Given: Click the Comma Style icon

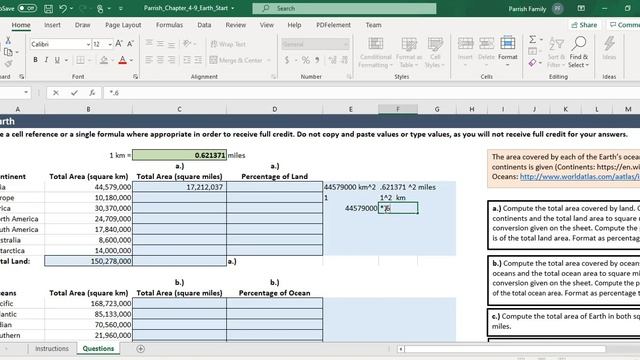Looking at the screenshot, I should pyautogui.click(x=317, y=60).
